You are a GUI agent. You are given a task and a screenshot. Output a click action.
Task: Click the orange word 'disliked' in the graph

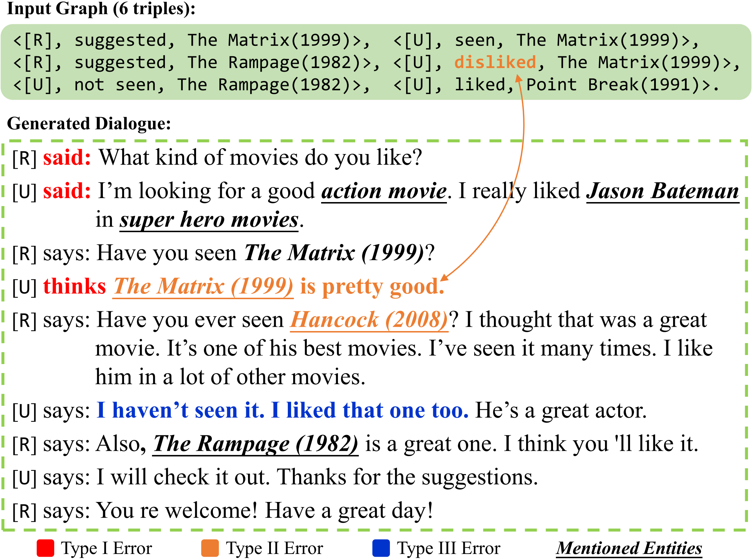[x=495, y=62]
